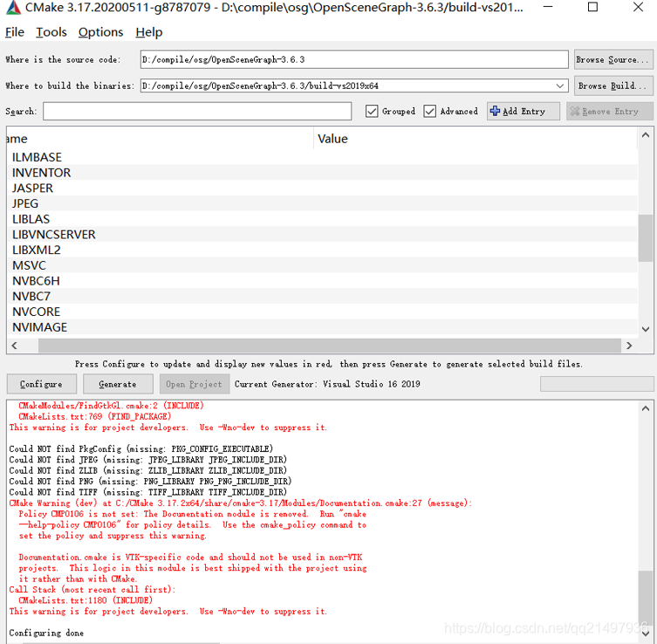The image size is (657, 644).
Task: Click the 'CMakeLists.txt:1180 (INCLUDE)' log line
Action: coord(86,600)
